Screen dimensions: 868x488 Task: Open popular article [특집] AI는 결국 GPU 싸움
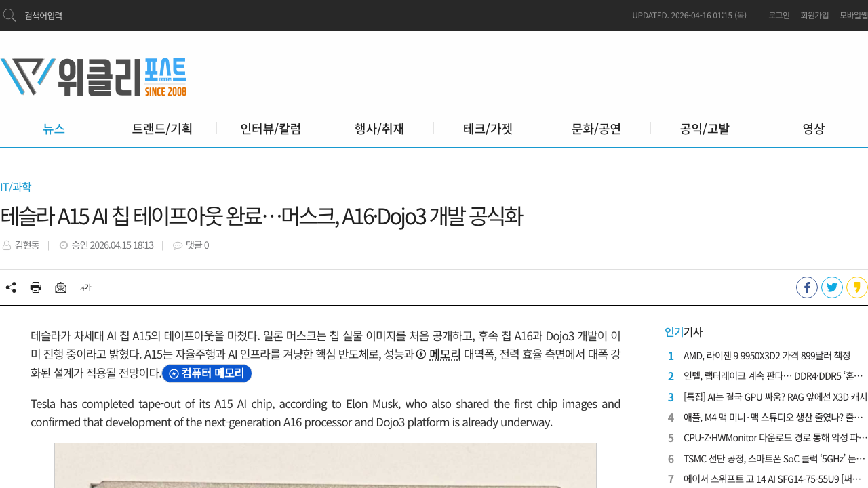click(775, 397)
